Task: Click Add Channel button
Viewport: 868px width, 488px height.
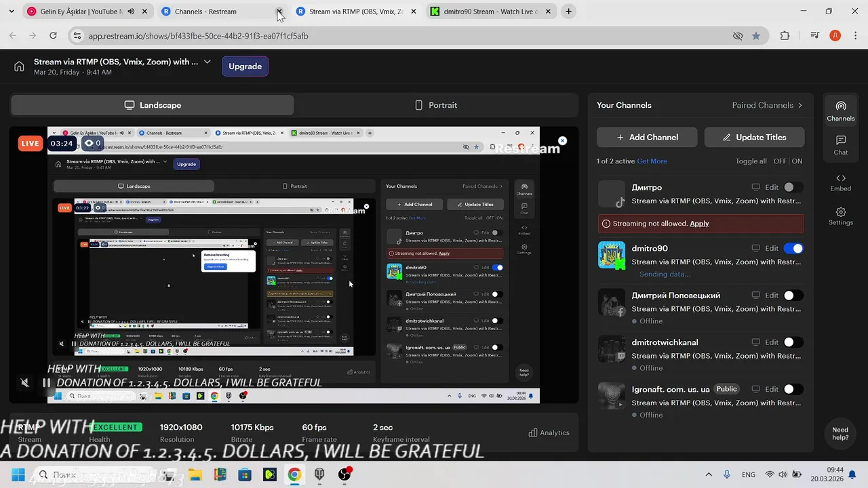Action: tap(647, 137)
